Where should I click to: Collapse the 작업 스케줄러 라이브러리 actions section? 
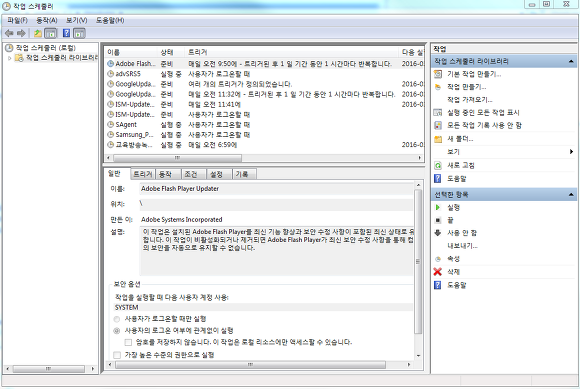571,61
